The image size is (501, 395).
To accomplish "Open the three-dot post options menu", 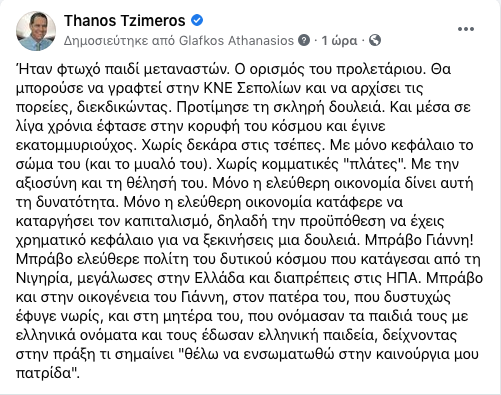I will coord(466,29).
